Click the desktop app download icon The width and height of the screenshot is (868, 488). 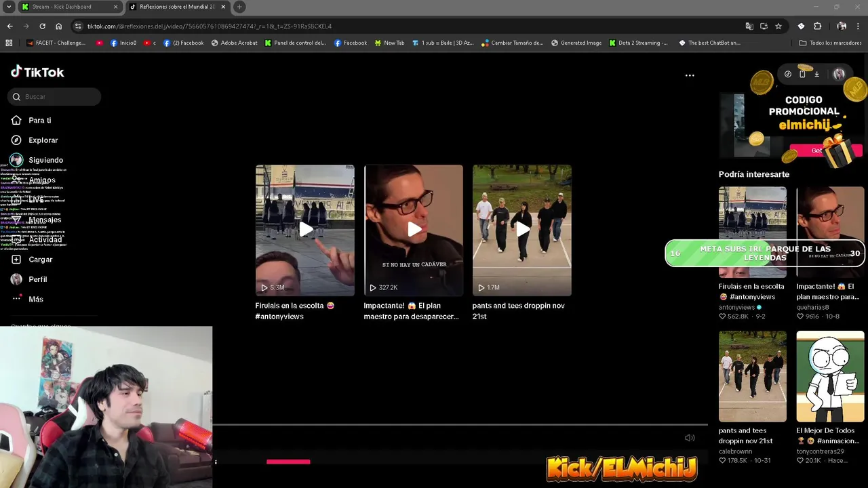point(816,75)
